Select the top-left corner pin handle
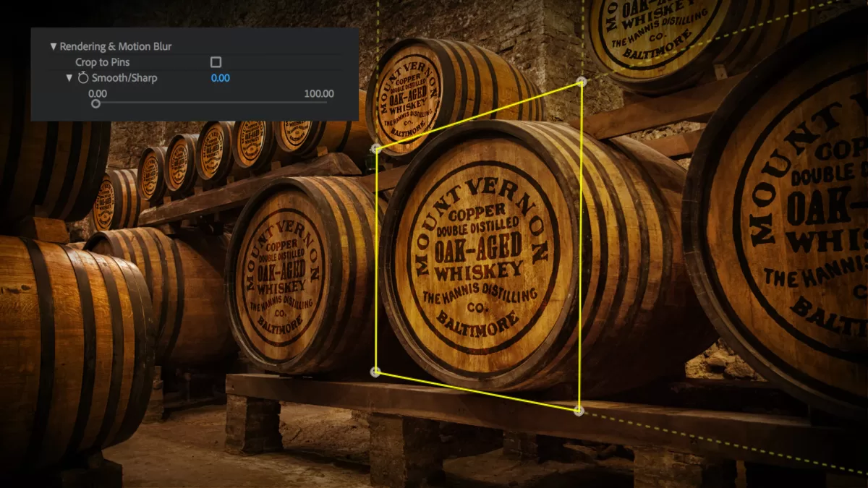This screenshot has height=488, width=868. 375,149
